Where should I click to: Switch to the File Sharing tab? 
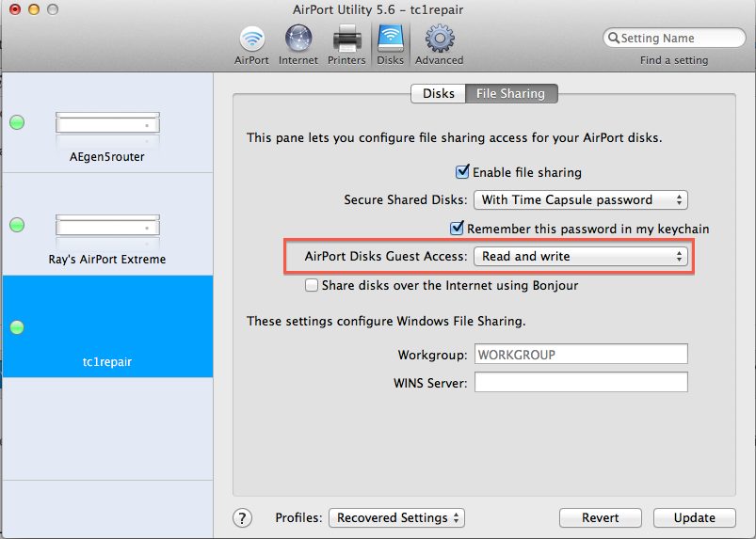point(511,93)
